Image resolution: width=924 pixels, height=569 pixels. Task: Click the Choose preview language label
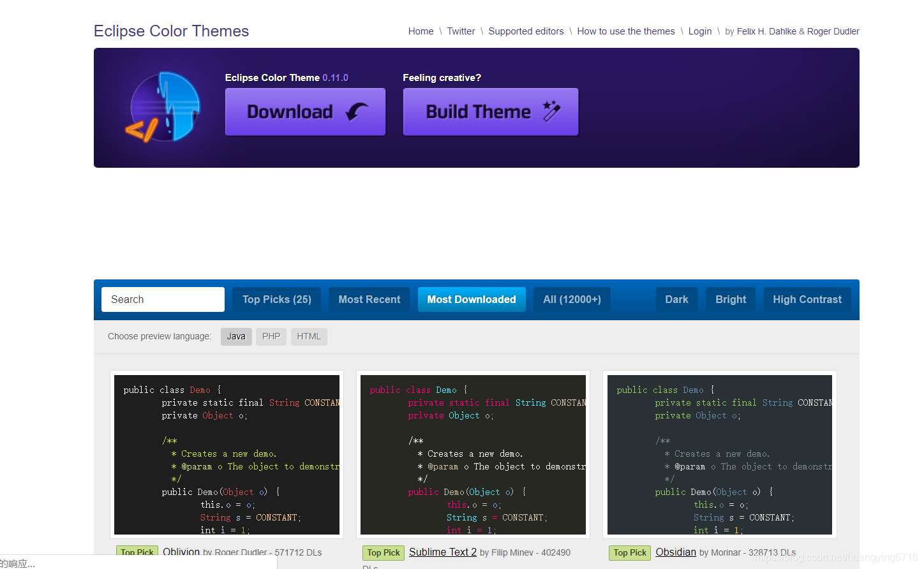point(160,336)
